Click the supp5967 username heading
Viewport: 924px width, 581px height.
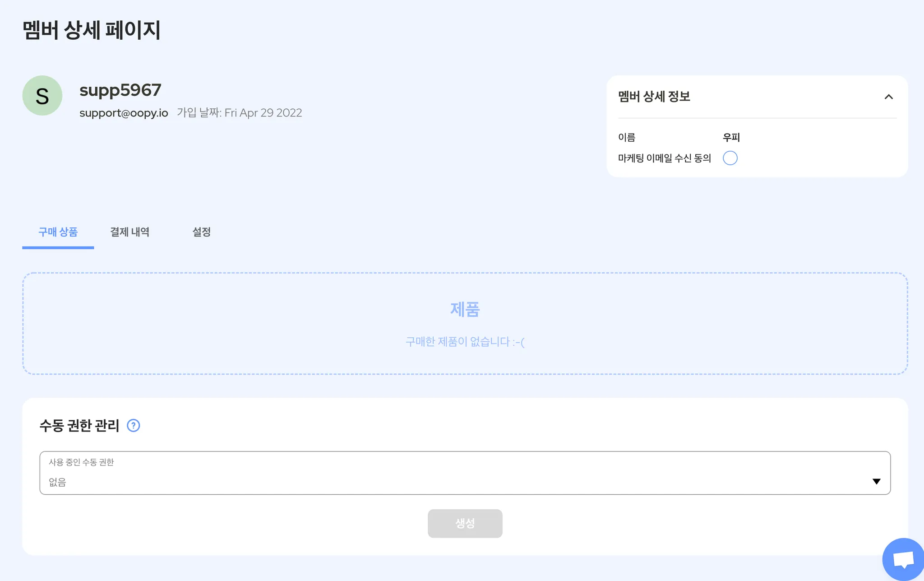120,90
